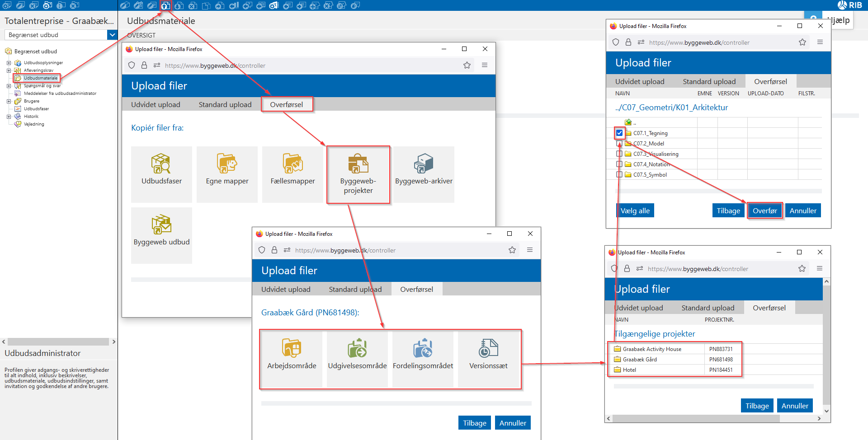Click the download file toolbar icon
868x440 pixels.
[x=179, y=5]
